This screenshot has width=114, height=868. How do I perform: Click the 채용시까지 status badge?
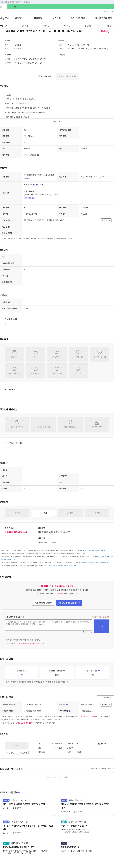[x=104, y=31]
